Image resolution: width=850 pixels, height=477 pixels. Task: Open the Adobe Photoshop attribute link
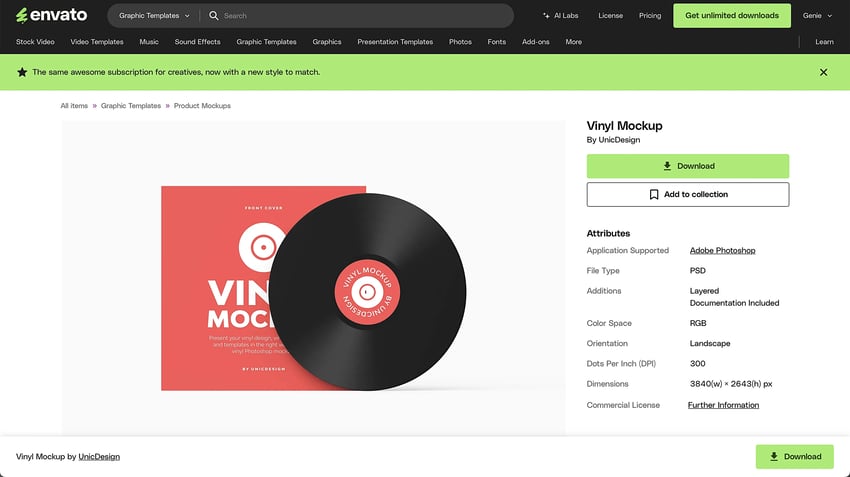[723, 250]
